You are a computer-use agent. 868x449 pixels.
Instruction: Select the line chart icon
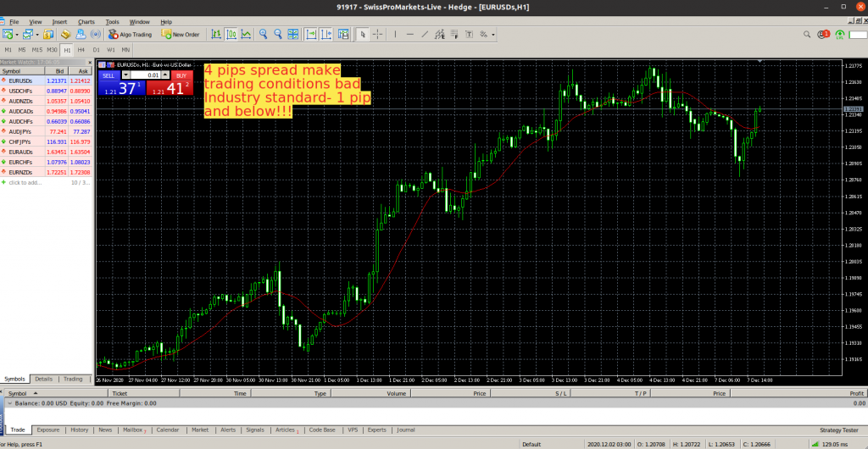[x=245, y=35]
